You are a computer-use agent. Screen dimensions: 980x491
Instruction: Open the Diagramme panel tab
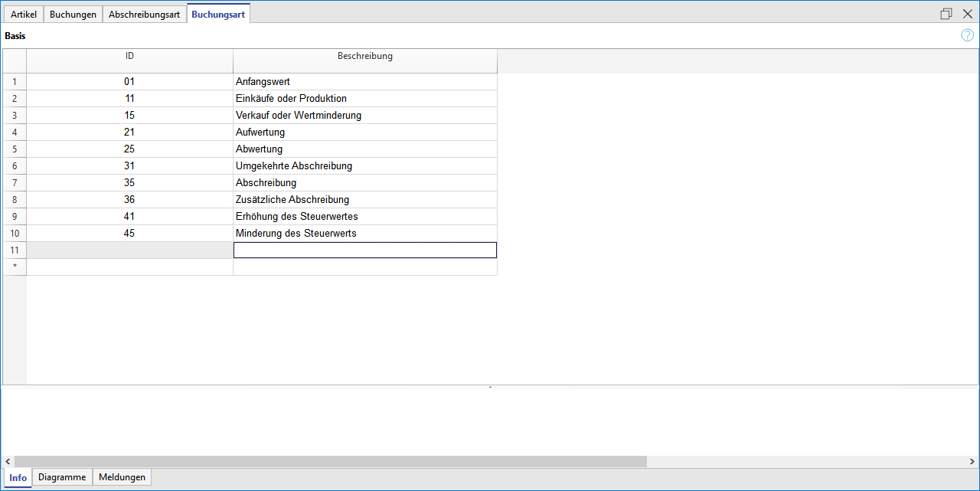pyautogui.click(x=62, y=477)
